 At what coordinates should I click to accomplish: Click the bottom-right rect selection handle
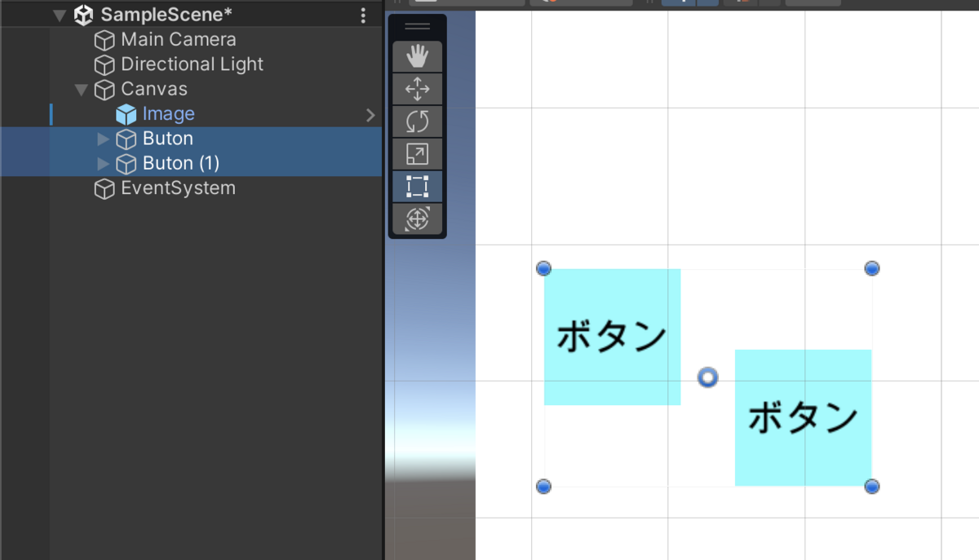point(871,487)
